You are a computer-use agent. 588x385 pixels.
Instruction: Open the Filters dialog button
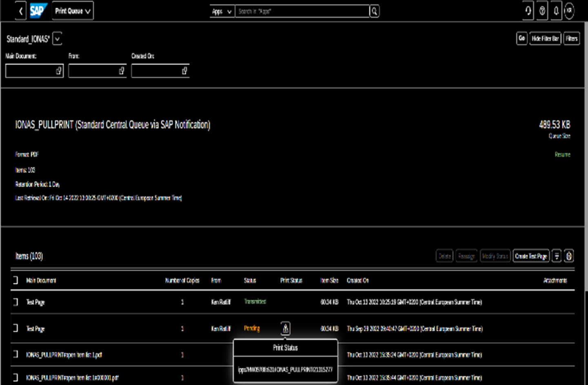coord(571,38)
